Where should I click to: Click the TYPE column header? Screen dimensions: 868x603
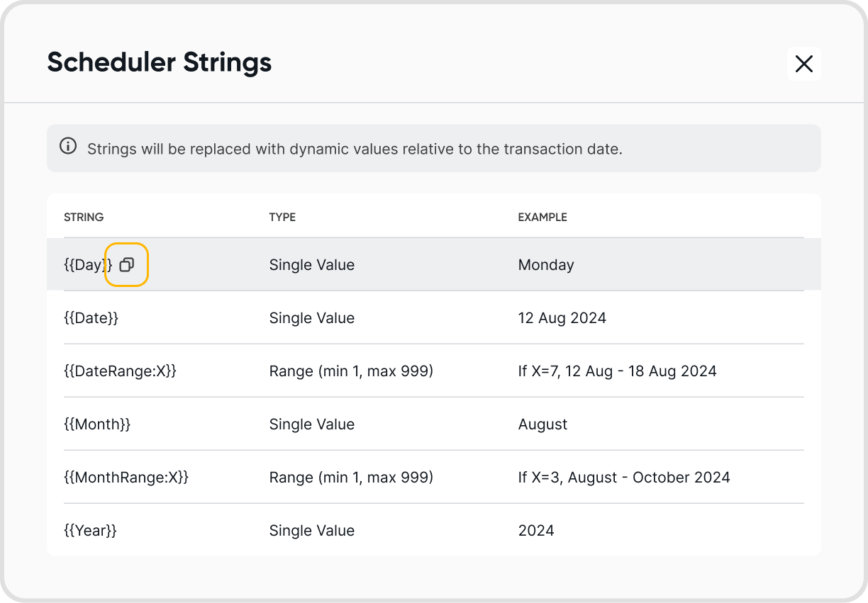282,218
